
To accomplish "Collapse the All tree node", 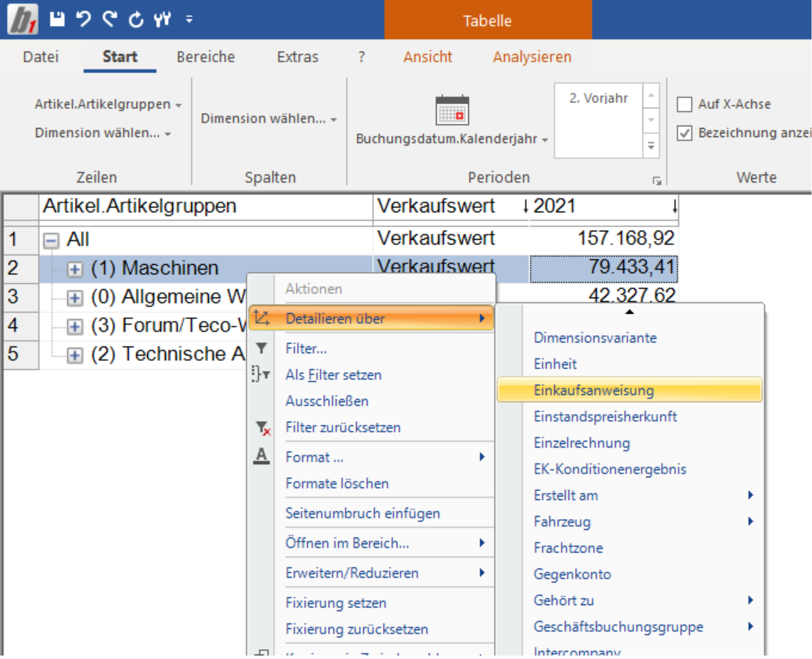I will click(51, 241).
